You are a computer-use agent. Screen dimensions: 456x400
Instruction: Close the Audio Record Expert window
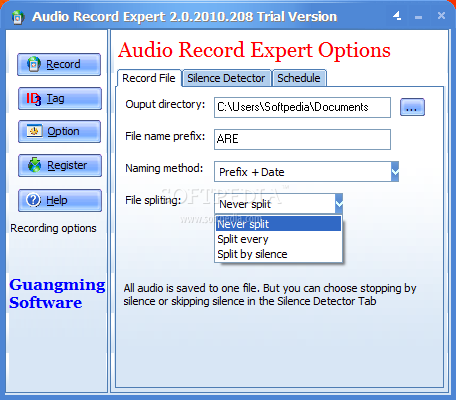pyautogui.click(x=441, y=16)
